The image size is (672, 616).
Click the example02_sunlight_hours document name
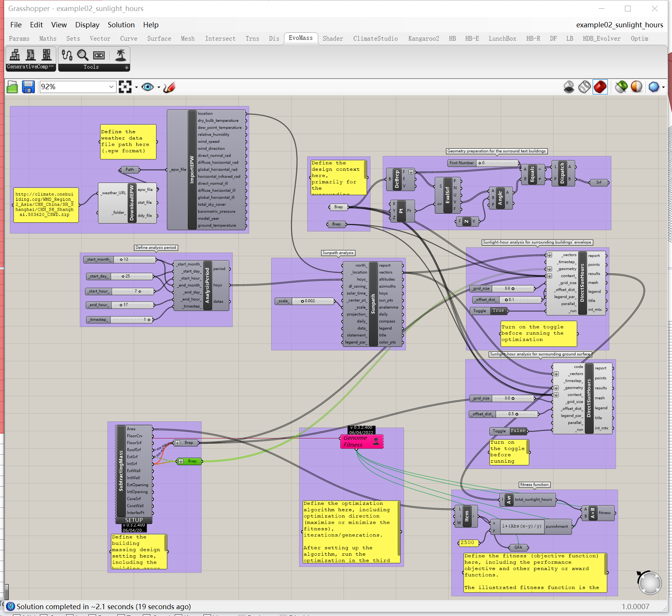click(x=620, y=25)
